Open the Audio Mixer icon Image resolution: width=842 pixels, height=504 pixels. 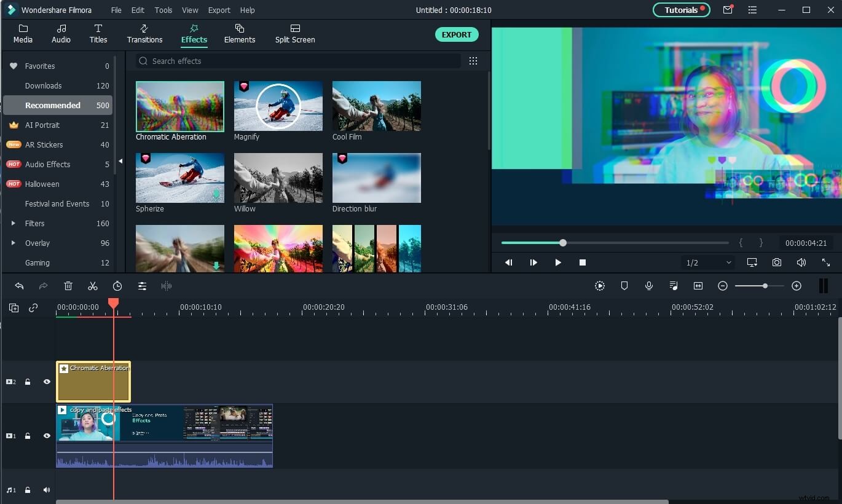pyautogui.click(x=673, y=286)
